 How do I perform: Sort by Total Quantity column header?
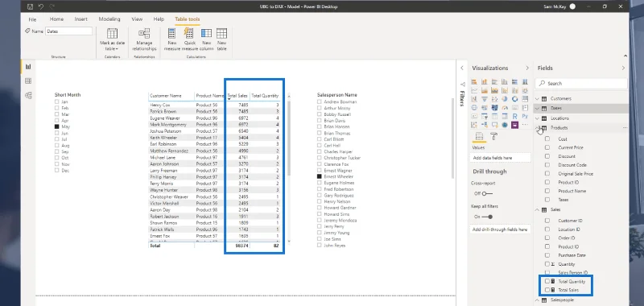point(265,96)
